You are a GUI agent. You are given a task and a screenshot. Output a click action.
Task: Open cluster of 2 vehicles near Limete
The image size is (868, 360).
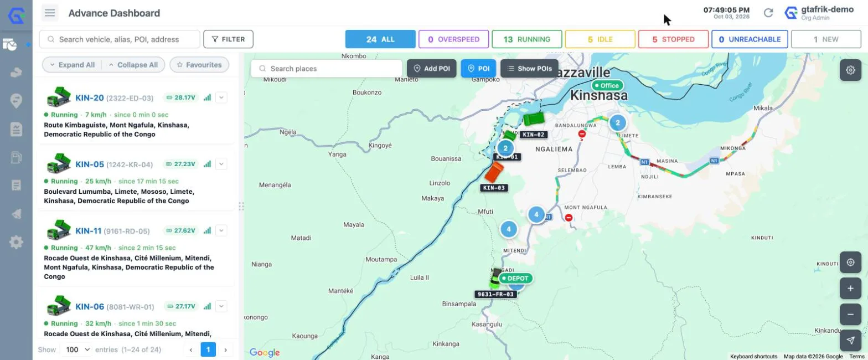(x=618, y=122)
